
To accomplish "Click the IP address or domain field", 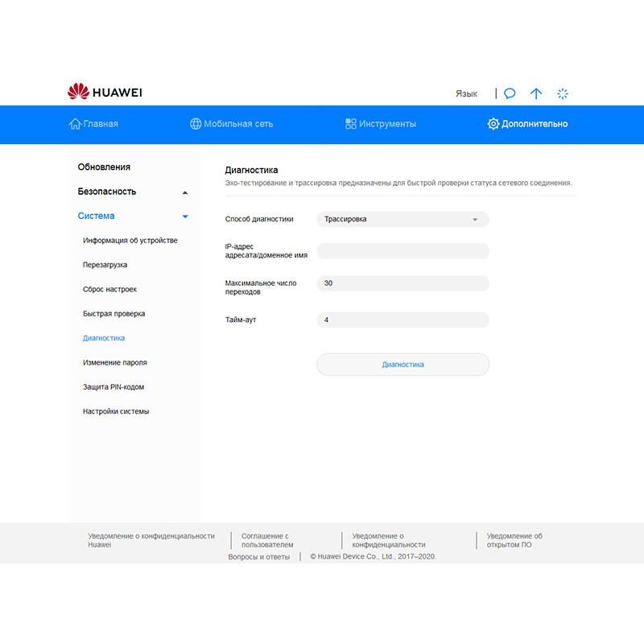I will pyautogui.click(x=402, y=251).
